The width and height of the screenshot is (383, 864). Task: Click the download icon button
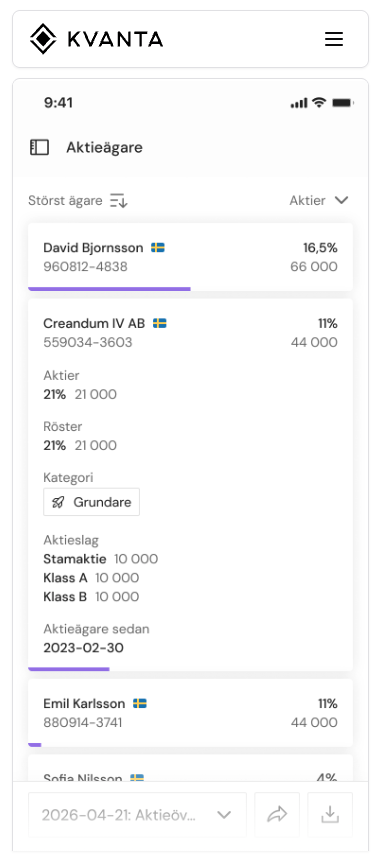pyautogui.click(x=330, y=814)
